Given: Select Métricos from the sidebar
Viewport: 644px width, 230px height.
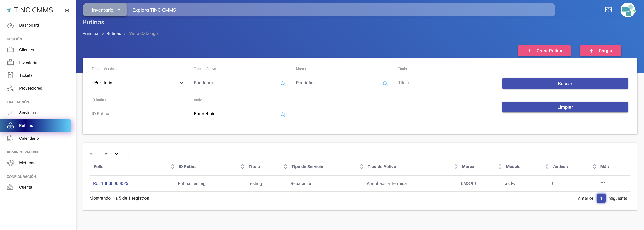Looking at the screenshot, I should click(27, 163).
